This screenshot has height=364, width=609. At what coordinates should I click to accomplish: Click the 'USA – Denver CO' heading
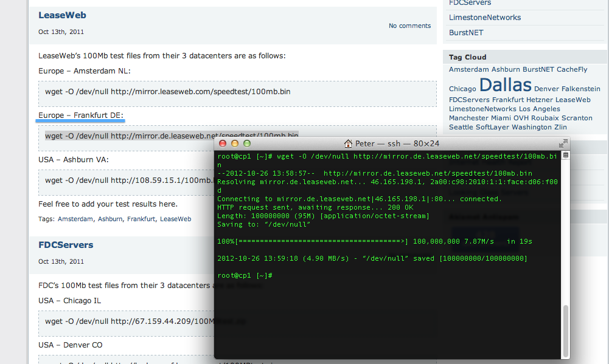71,345
